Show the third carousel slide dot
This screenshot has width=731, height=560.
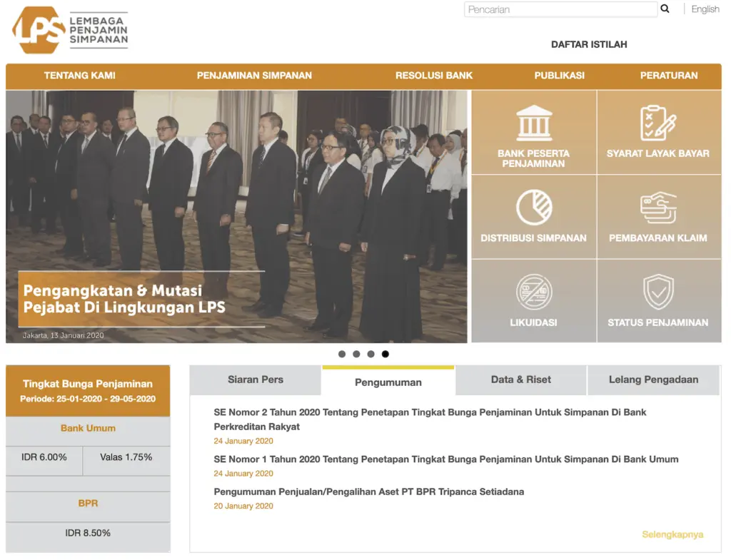click(370, 354)
